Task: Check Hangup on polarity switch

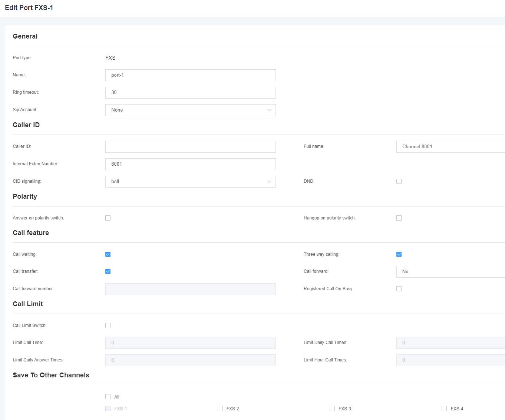Action: pyautogui.click(x=399, y=218)
